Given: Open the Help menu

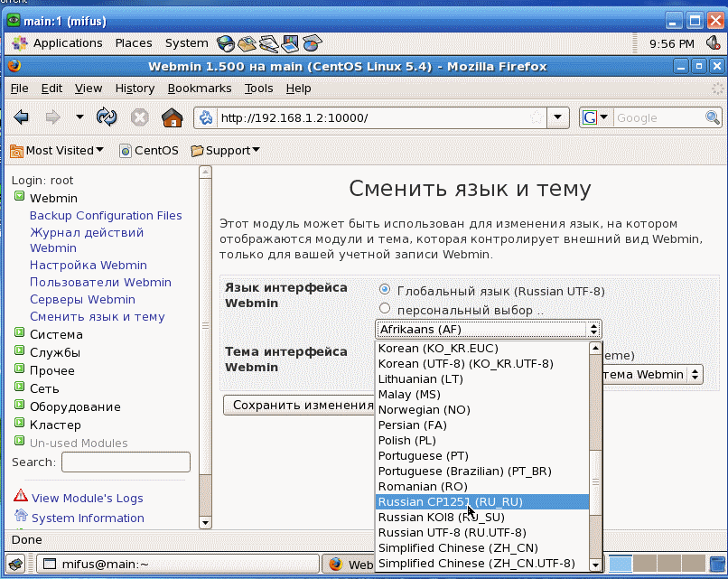Looking at the screenshot, I should [298, 89].
